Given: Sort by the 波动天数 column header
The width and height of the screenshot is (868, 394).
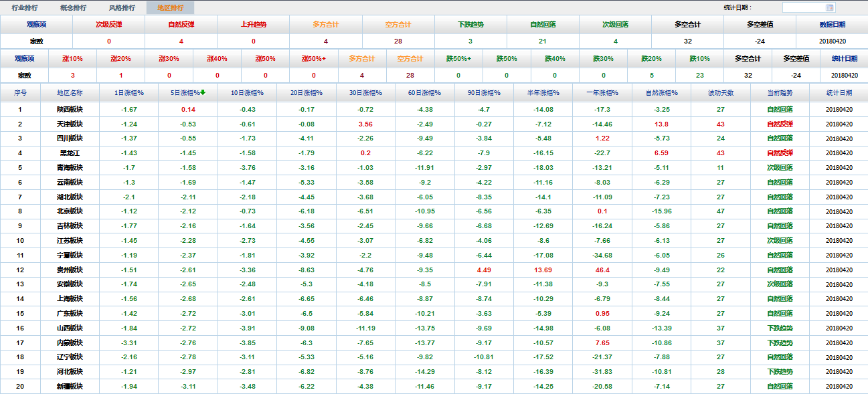Looking at the screenshot, I should pyautogui.click(x=721, y=92).
